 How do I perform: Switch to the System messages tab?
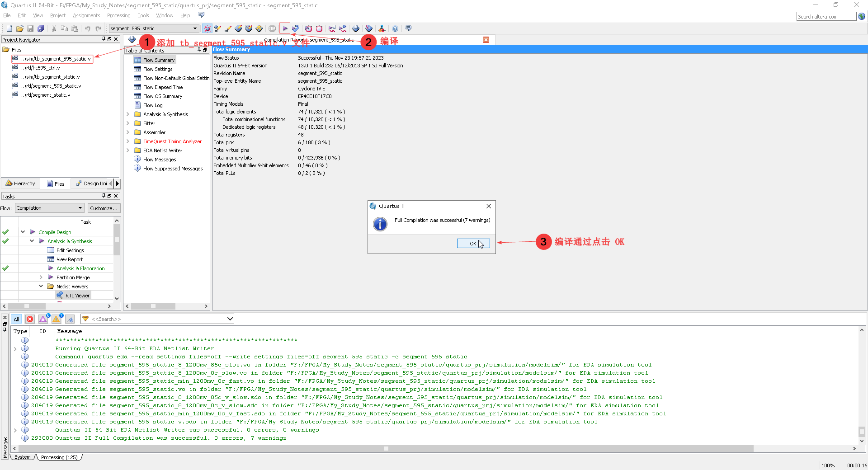tap(23, 457)
